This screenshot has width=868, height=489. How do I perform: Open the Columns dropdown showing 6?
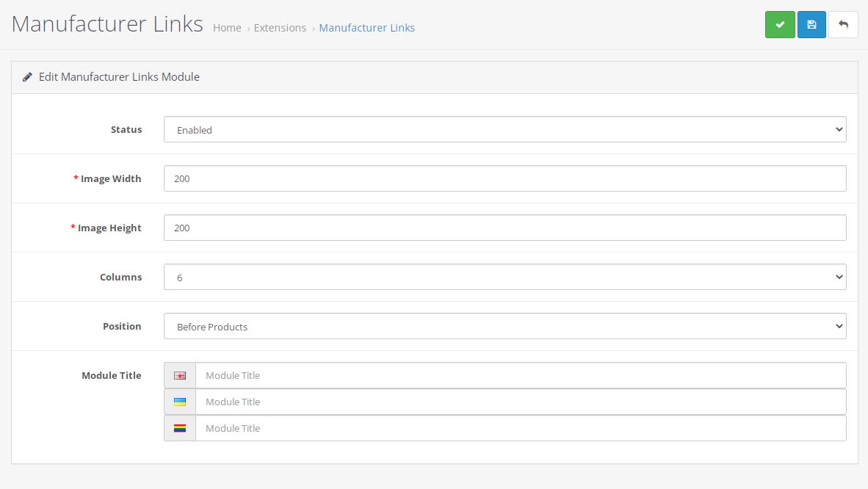click(x=504, y=277)
